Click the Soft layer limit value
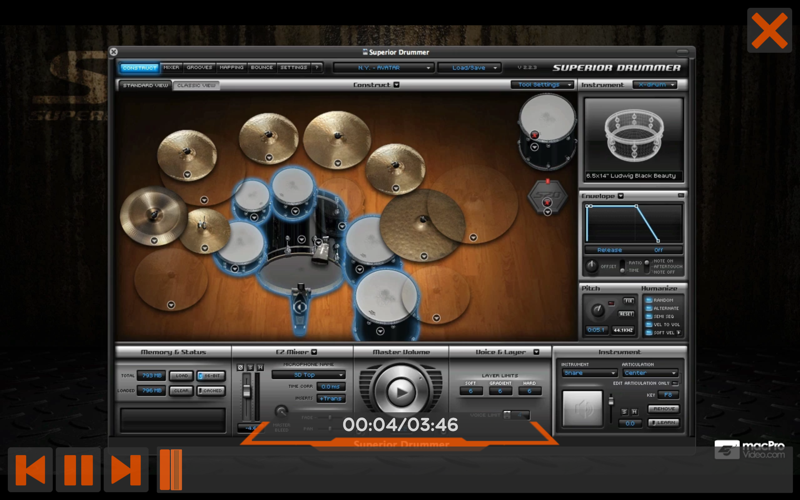 pyautogui.click(x=470, y=391)
